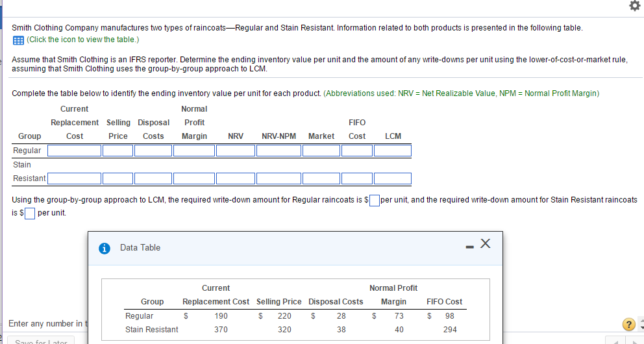The width and height of the screenshot is (644, 344).
Task: Click value 190 in Data Table
Action: pos(221,316)
